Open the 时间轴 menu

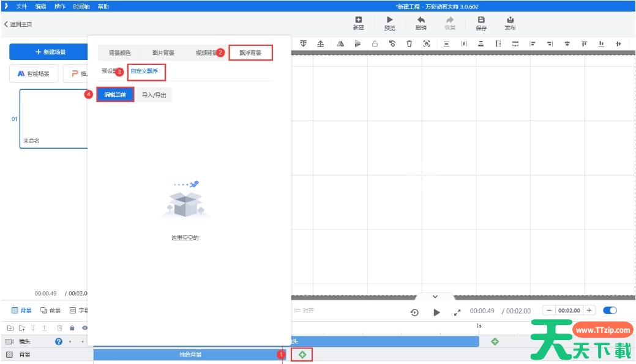[81, 6]
